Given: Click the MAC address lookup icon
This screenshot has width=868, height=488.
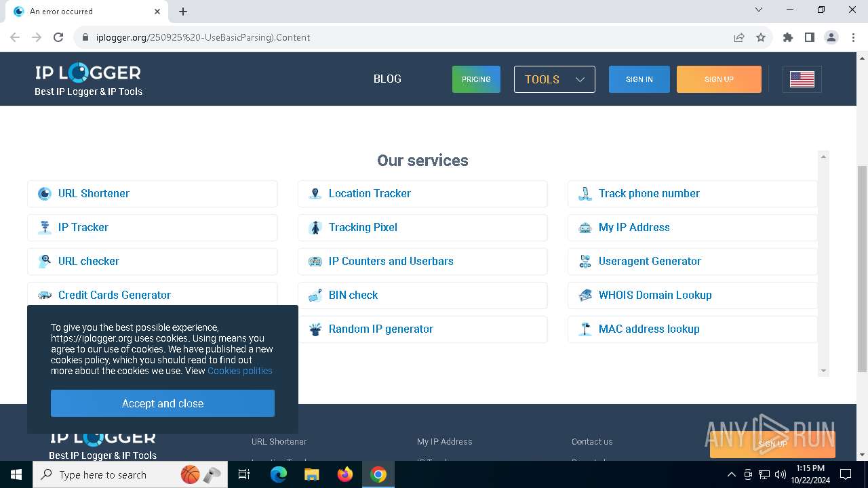Looking at the screenshot, I should pyautogui.click(x=585, y=329).
